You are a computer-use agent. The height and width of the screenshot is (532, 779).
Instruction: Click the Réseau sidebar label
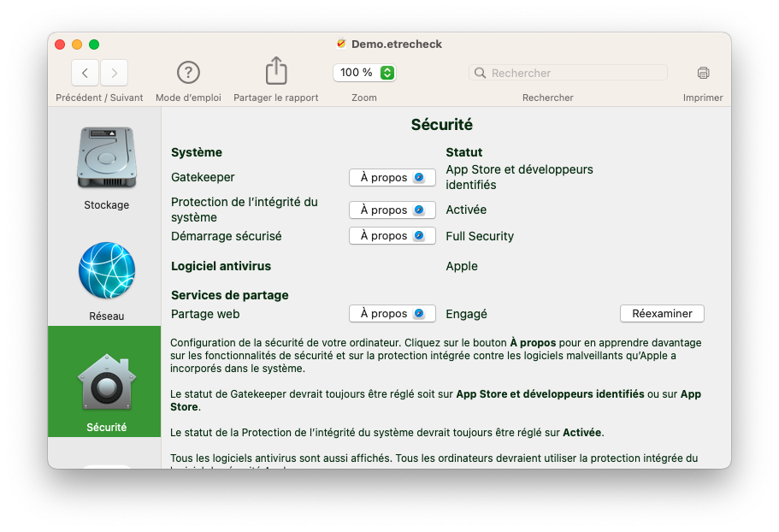click(106, 316)
